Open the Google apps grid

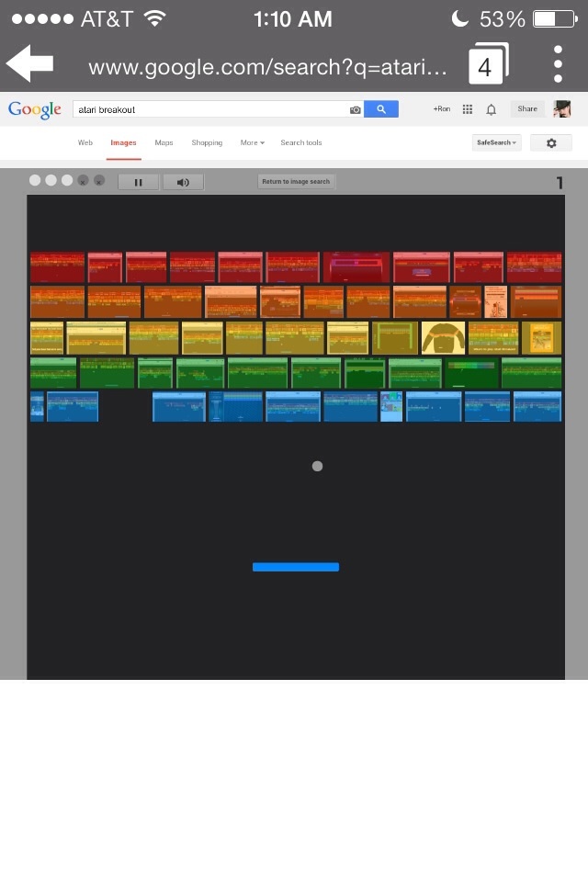point(468,109)
